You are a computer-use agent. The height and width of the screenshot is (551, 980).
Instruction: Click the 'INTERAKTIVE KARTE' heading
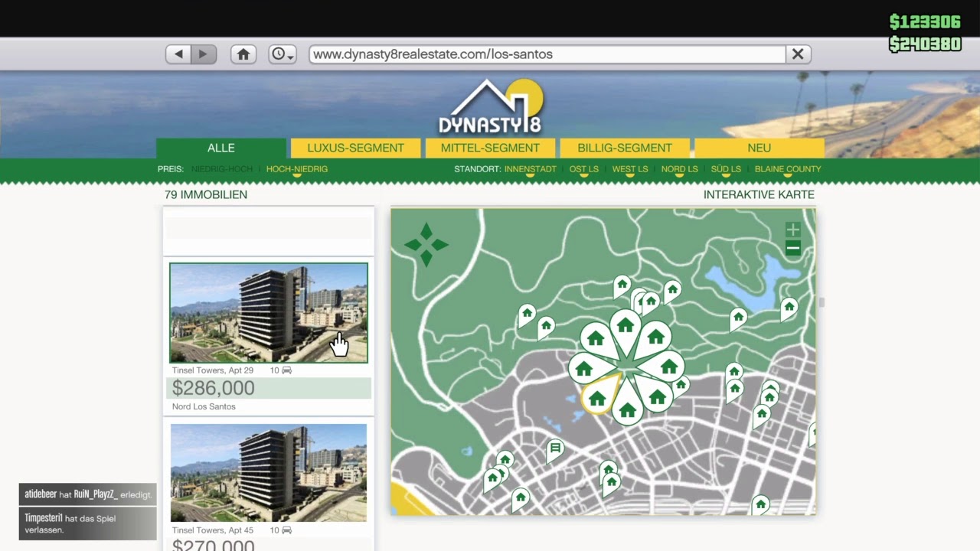759,195
